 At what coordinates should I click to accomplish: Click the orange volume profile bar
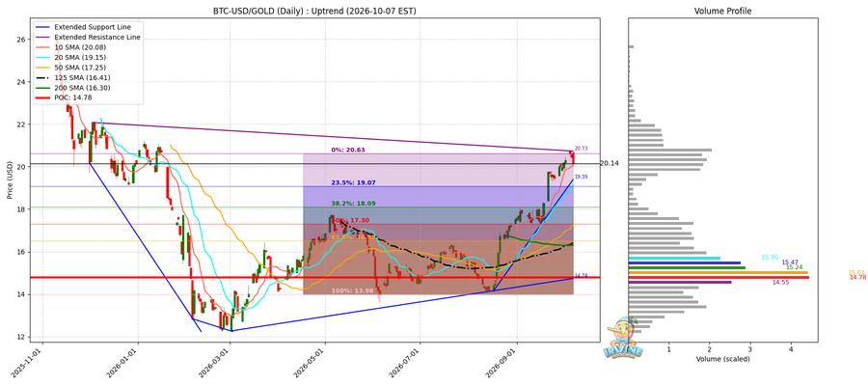[718, 272]
